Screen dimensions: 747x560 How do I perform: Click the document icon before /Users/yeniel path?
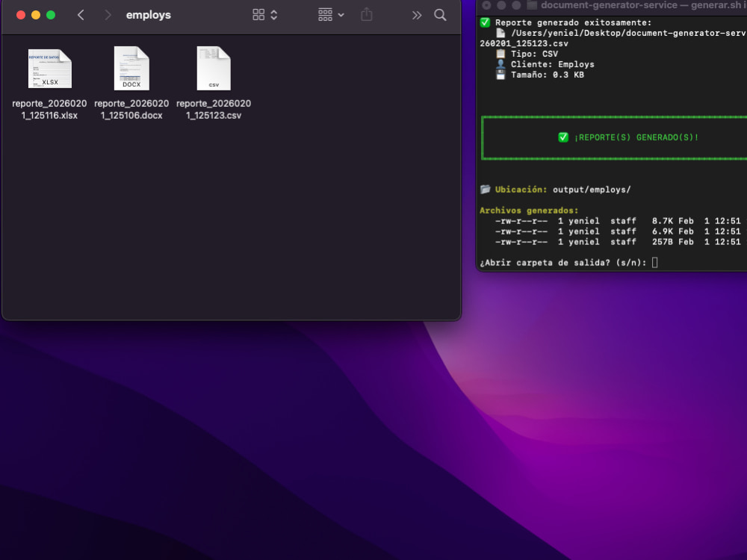click(500, 33)
